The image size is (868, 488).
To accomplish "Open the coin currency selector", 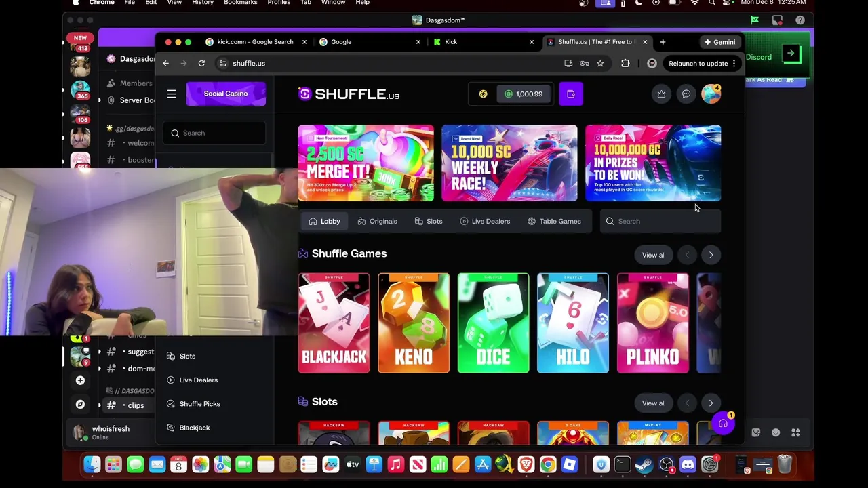I will tap(483, 94).
